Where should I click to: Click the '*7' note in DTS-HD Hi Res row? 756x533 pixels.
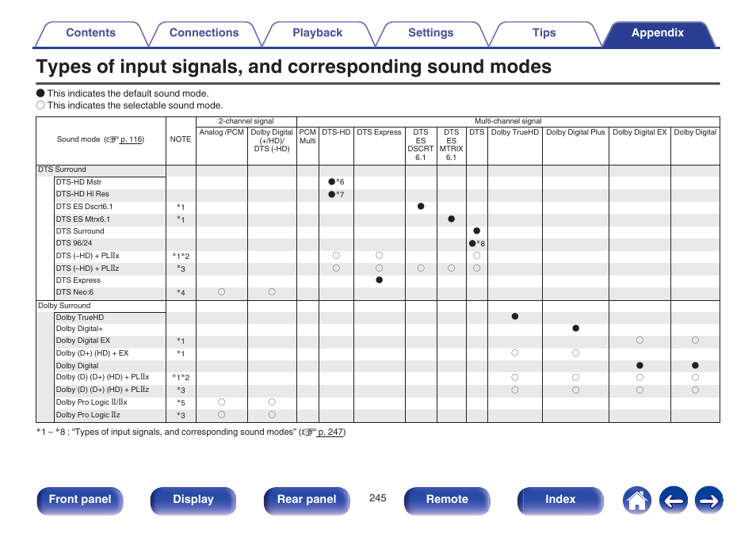[341, 194]
